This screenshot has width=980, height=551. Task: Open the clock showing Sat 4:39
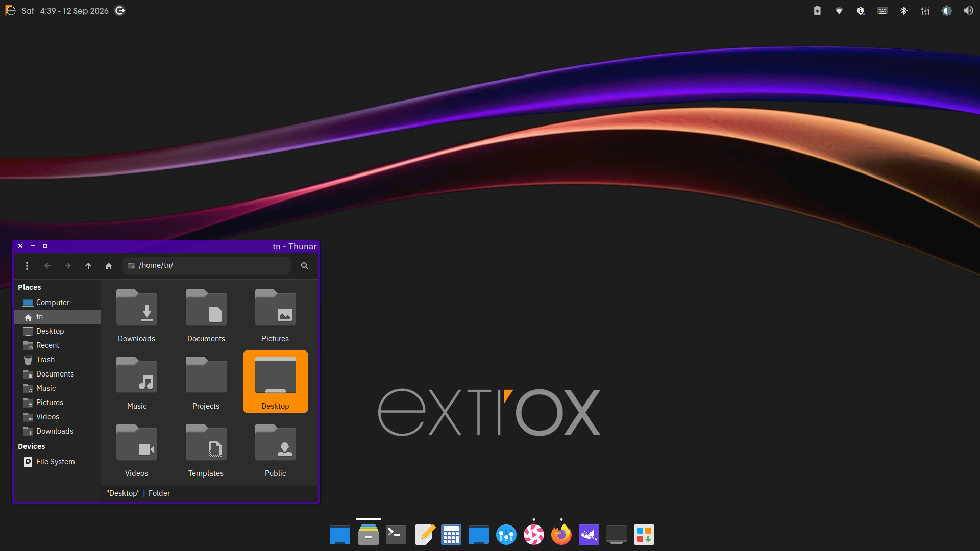[x=65, y=11]
